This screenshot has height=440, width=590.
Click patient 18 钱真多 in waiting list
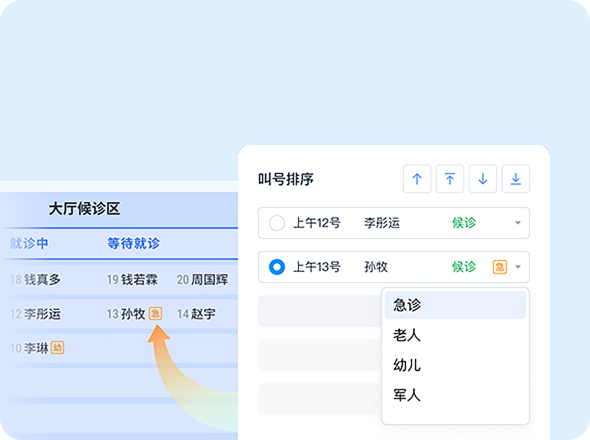tap(35, 280)
